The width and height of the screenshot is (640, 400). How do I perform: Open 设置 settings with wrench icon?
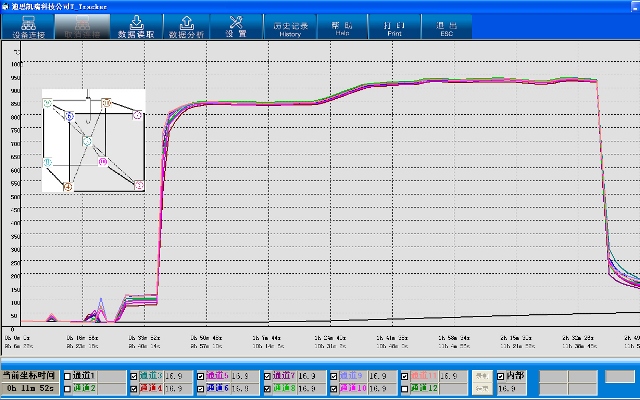pyautogui.click(x=235, y=26)
